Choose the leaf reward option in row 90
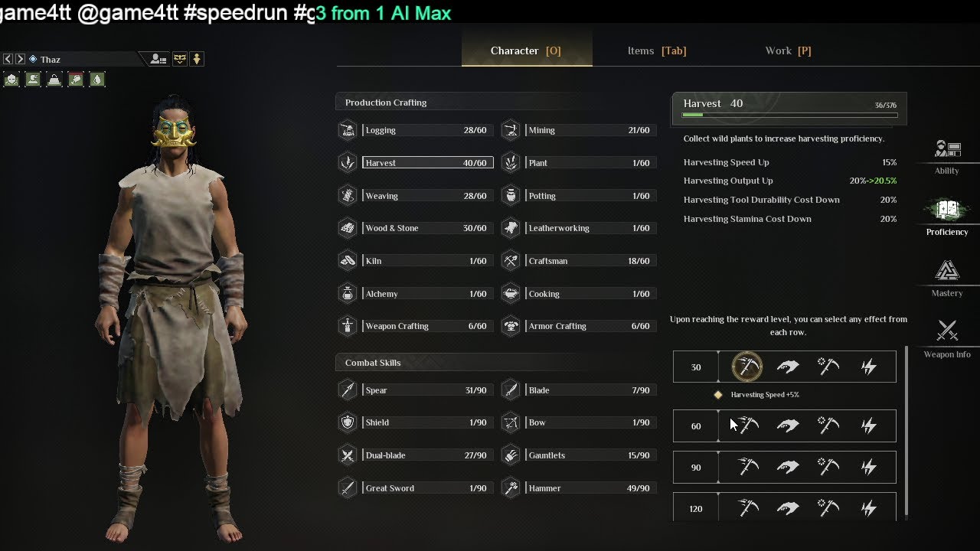Image resolution: width=980 pixels, height=551 pixels. tap(788, 467)
